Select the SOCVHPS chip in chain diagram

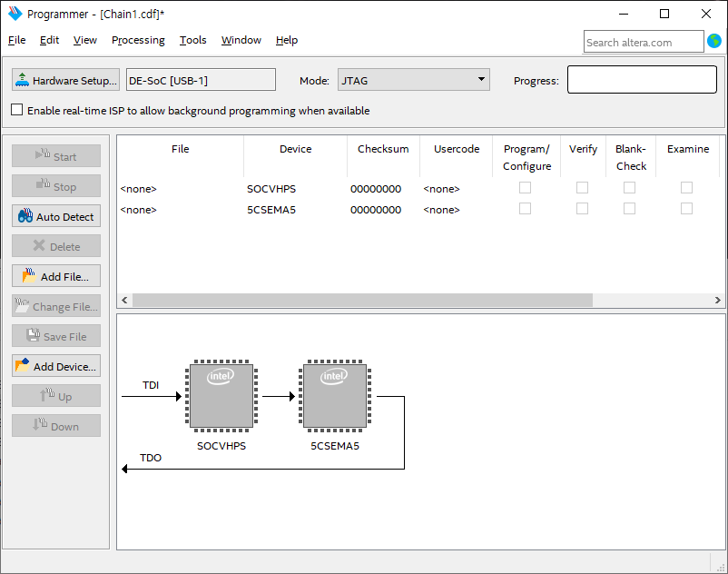coord(221,396)
